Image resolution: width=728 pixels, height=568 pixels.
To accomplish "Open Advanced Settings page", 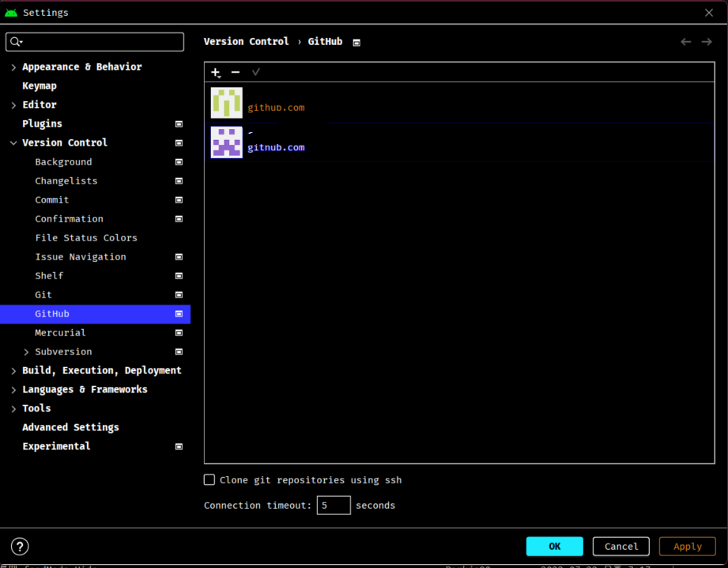I will 70,427.
